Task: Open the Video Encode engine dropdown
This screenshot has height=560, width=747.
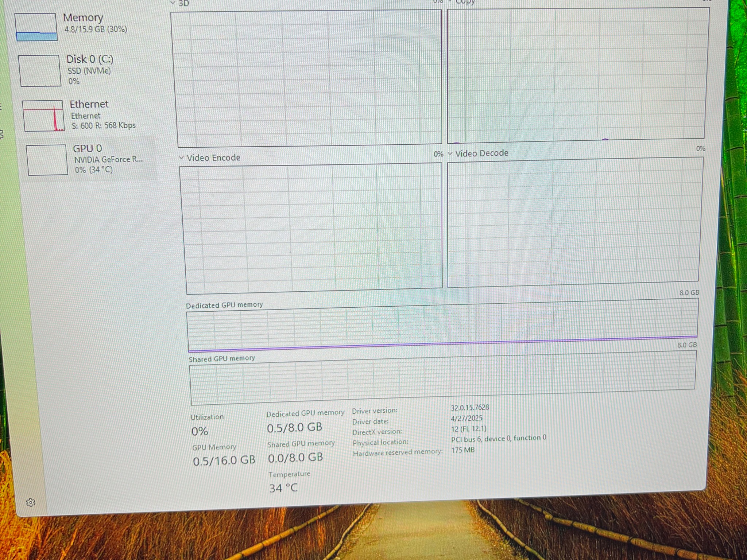Action: pos(181,158)
